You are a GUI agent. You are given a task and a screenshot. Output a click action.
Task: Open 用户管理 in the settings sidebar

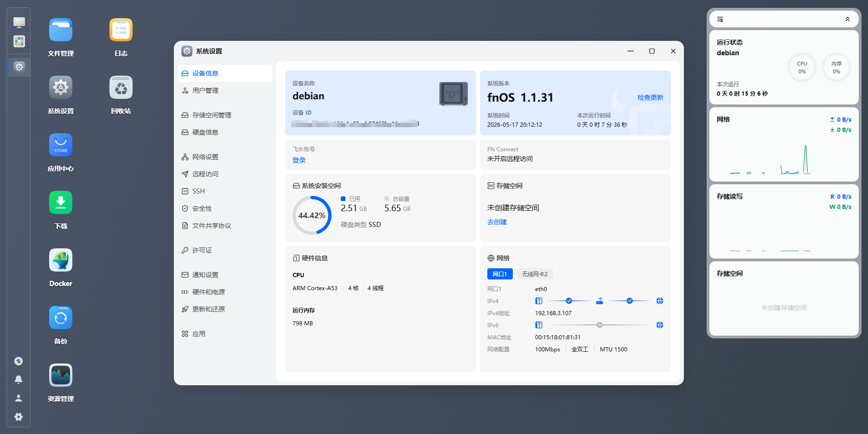click(x=225, y=91)
